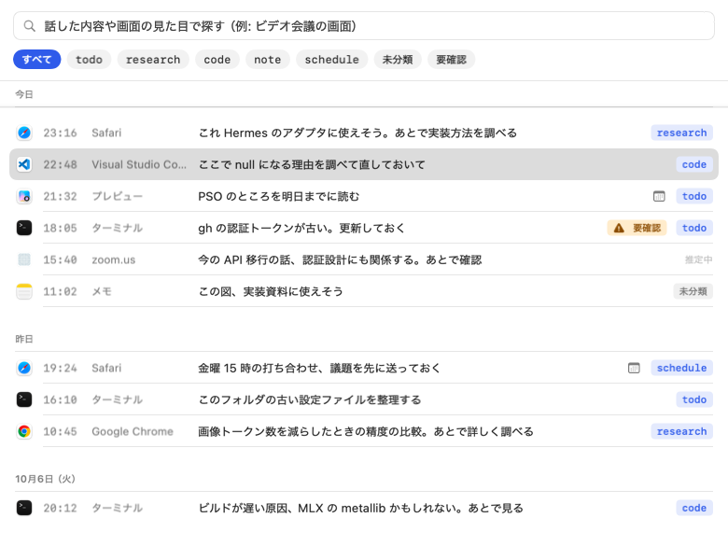728x560 pixels.
Task: Click the calendar icon on the PSO row
Action: click(659, 196)
